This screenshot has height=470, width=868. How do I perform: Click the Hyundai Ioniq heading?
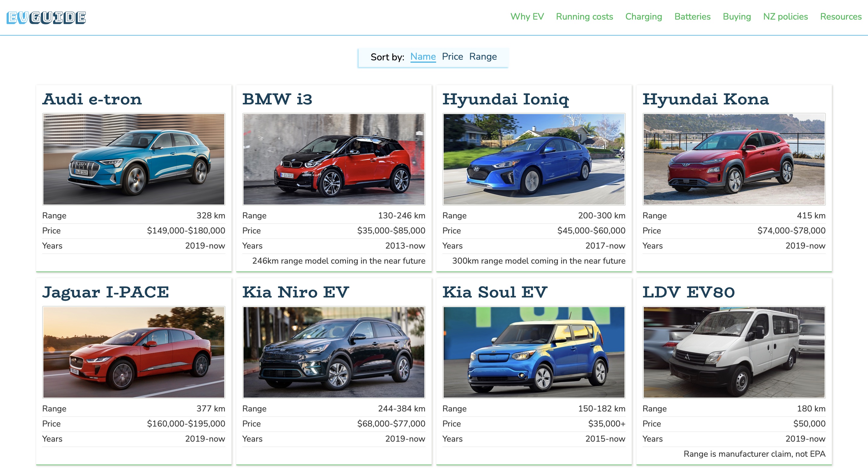click(505, 99)
